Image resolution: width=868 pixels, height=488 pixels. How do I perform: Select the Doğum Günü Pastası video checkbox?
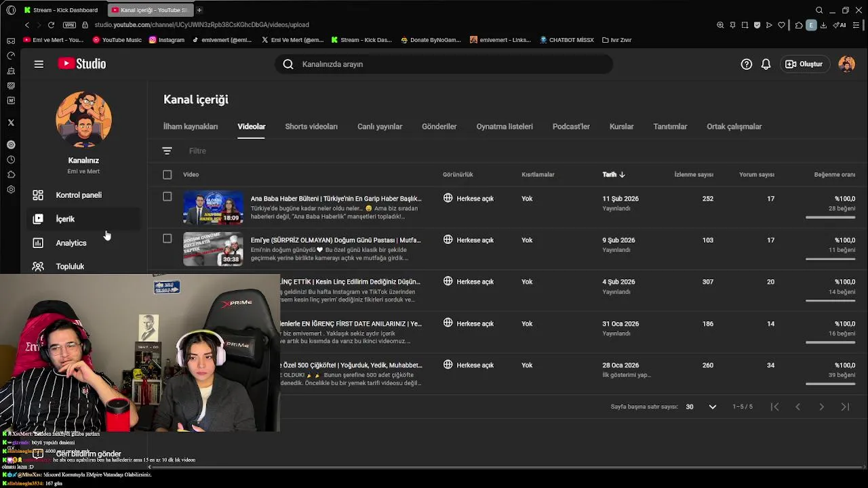(167, 239)
